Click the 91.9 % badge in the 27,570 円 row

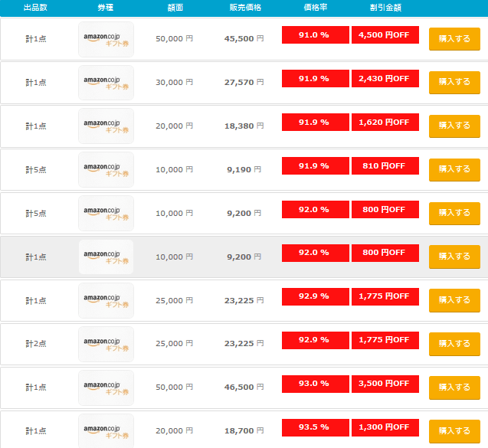point(316,78)
